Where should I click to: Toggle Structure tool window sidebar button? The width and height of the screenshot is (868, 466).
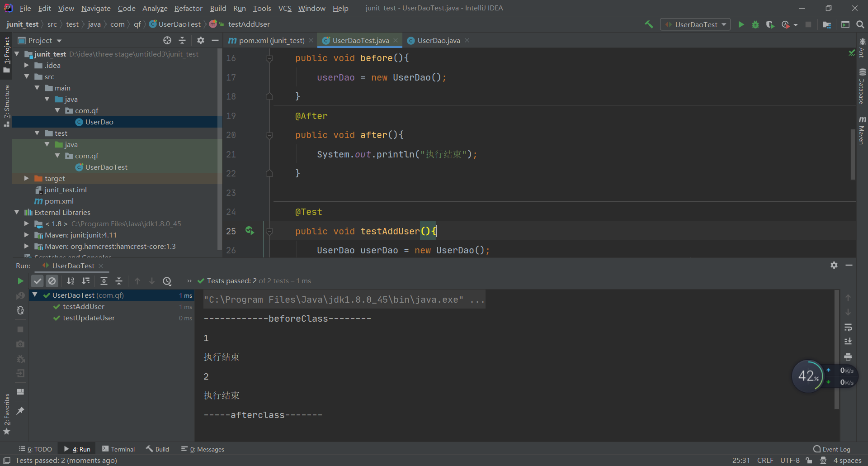6,106
